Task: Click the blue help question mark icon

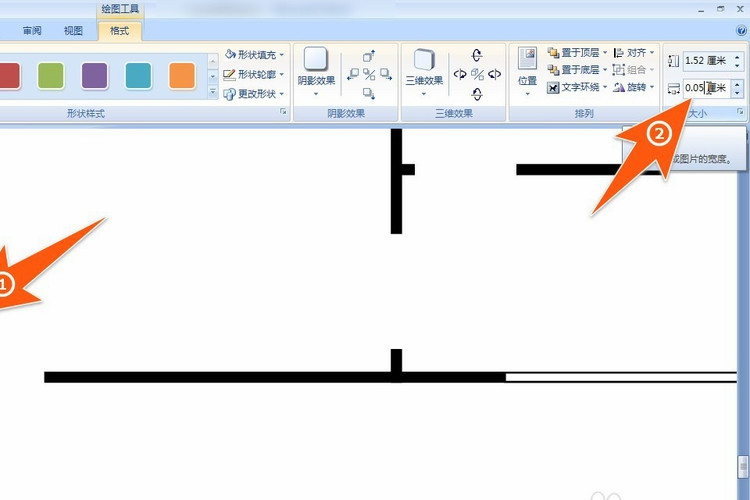Action: click(741, 31)
